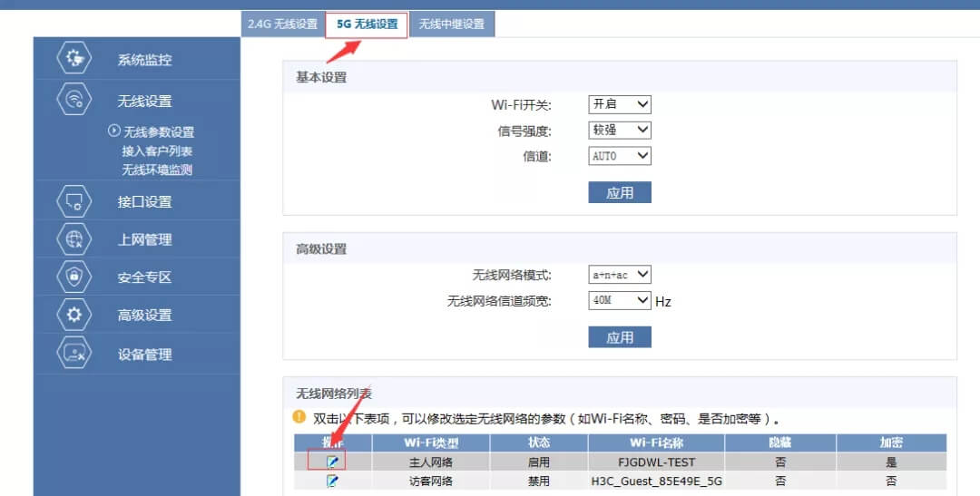Image resolution: width=980 pixels, height=496 pixels.
Task: Expand the 信道 AUTO dropdown
Action: (620, 156)
